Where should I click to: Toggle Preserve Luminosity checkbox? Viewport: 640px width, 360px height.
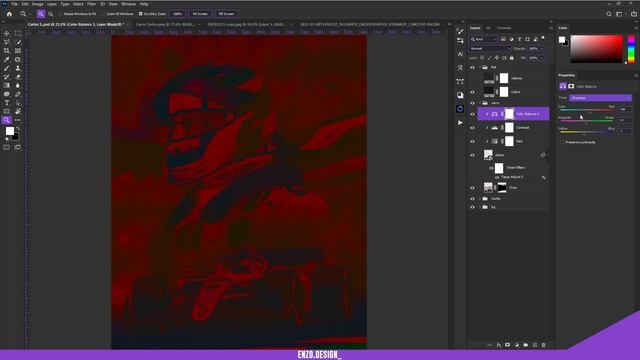[x=562, y=142]
